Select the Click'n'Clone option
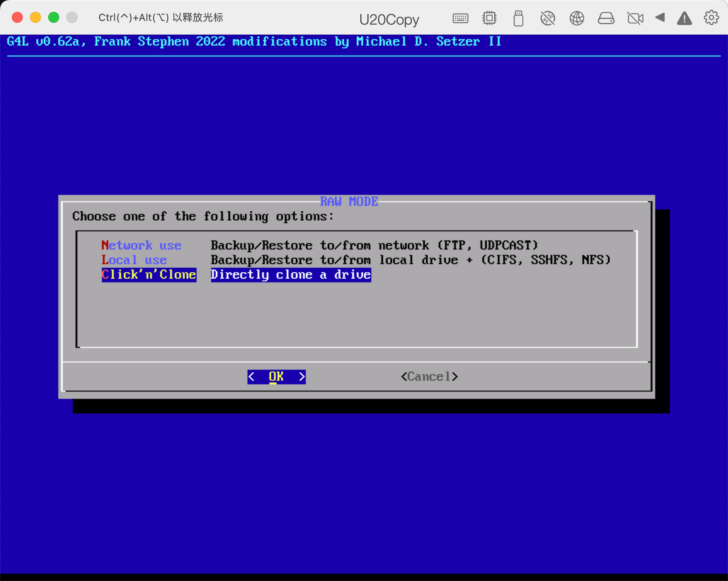 click(x=148, y=275)
